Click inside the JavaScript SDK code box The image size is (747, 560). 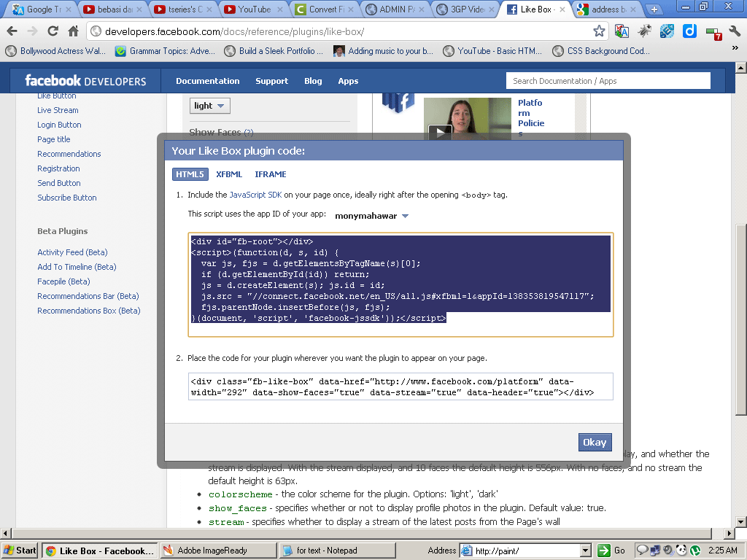[x=400, y=285]
